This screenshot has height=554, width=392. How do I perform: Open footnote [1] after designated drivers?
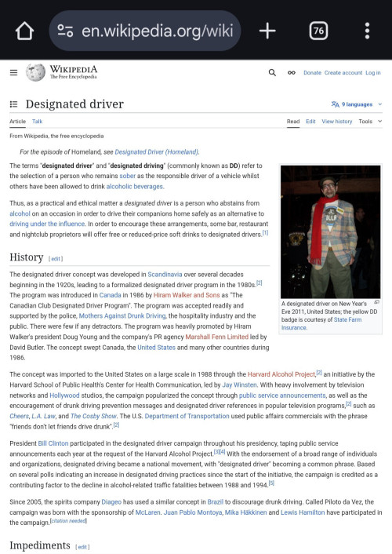pyautogui.click(x=265, y=232)
